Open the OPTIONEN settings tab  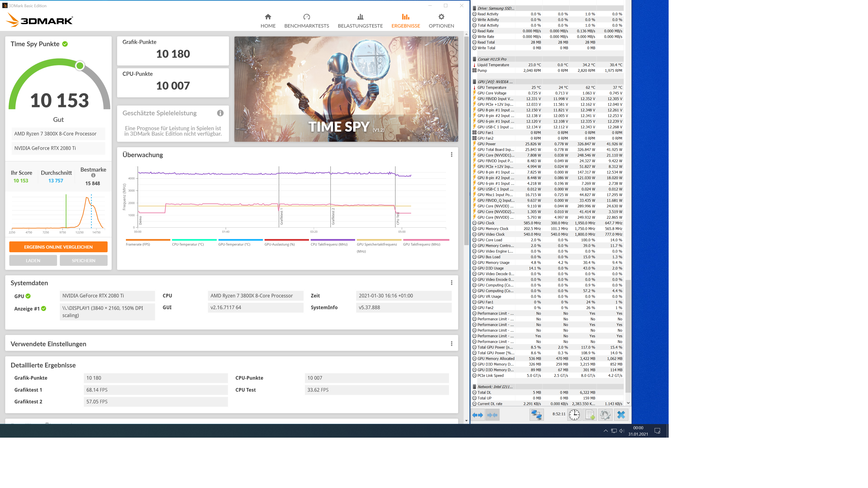coord(441,21)
